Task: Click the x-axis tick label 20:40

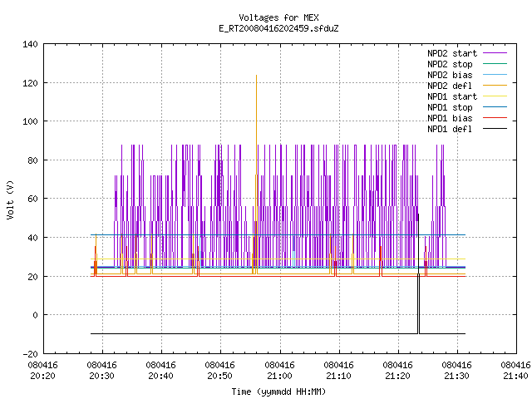Action: (160, 376)
